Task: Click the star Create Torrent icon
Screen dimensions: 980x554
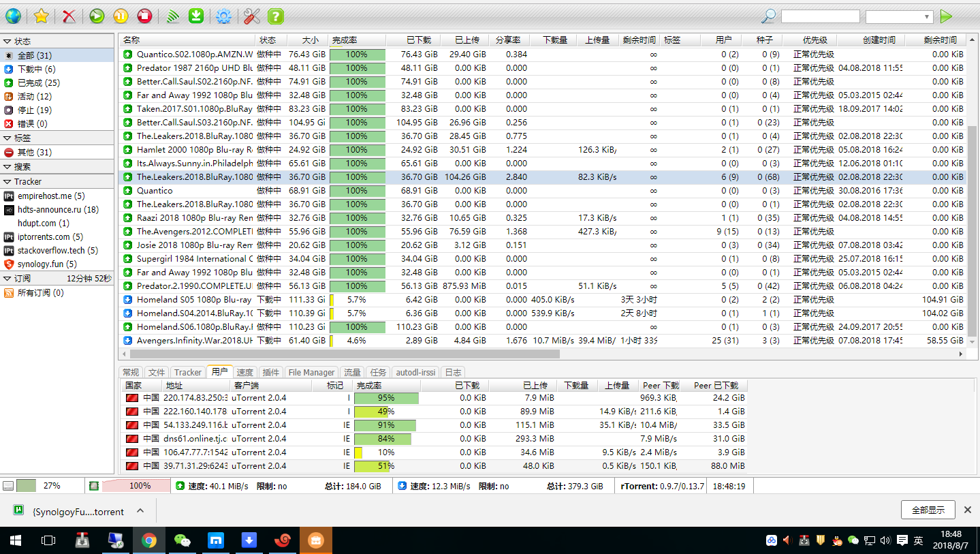Action: (41, 16)
